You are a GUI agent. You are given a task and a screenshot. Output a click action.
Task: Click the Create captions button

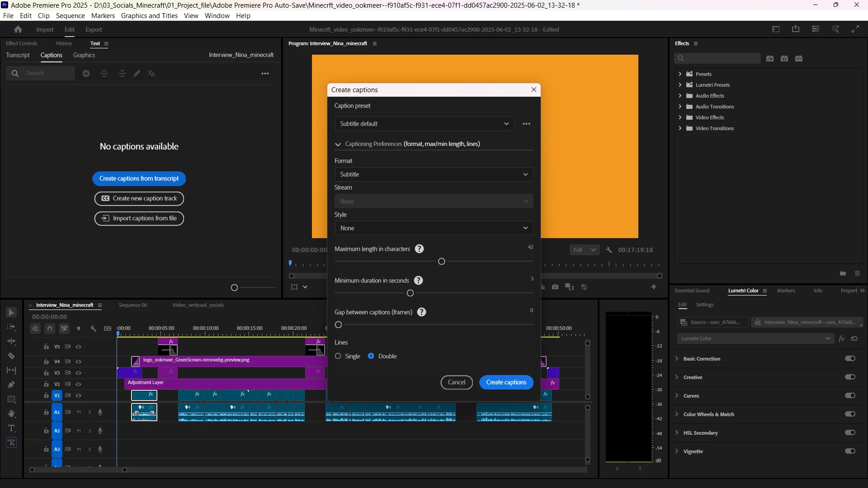tap(506, 382)
